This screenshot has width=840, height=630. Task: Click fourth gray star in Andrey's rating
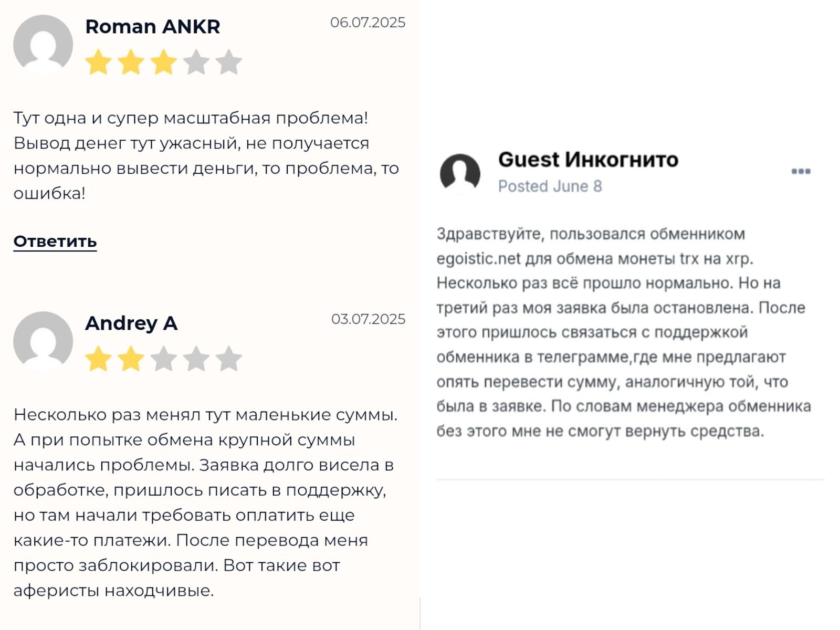tap(196, 359)
